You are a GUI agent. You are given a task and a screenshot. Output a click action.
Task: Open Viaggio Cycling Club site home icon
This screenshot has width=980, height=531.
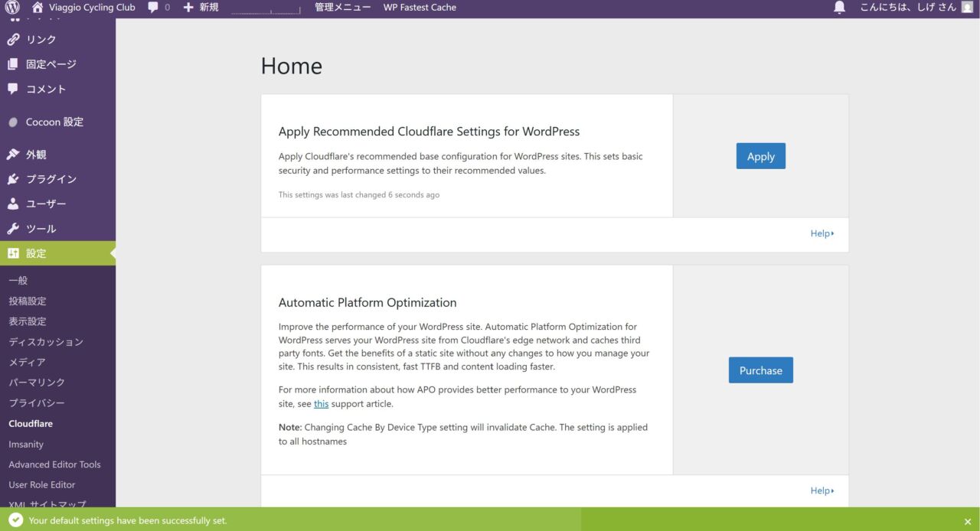click(38, 8)
